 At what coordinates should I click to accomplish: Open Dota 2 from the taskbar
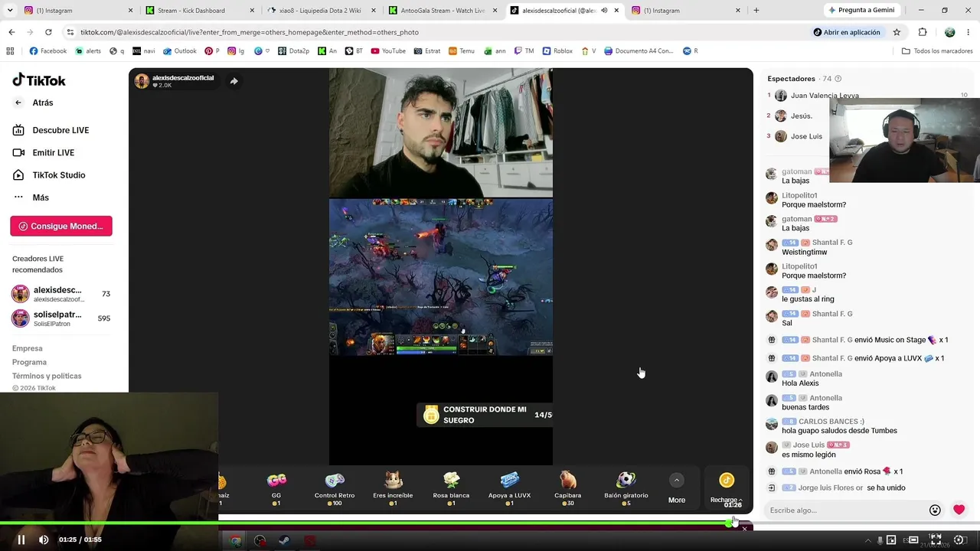coord(309,541)
